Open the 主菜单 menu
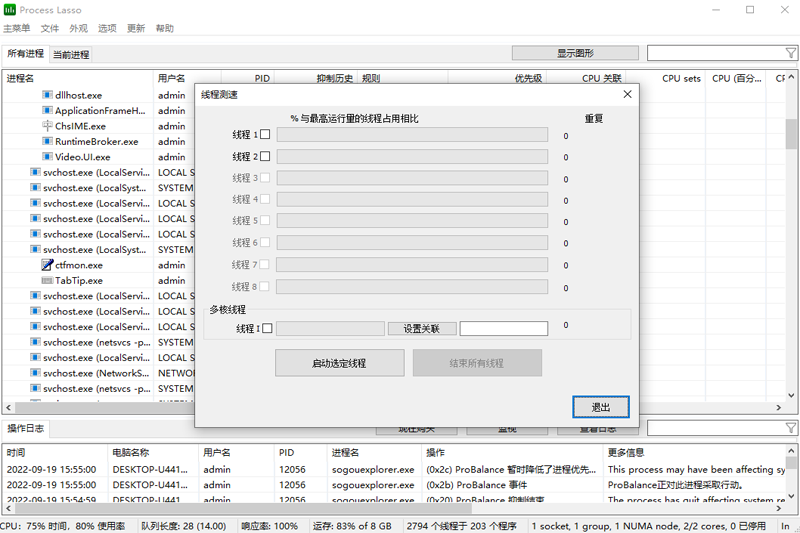Screen dimensions: 800x533 [x=17, y=29]
